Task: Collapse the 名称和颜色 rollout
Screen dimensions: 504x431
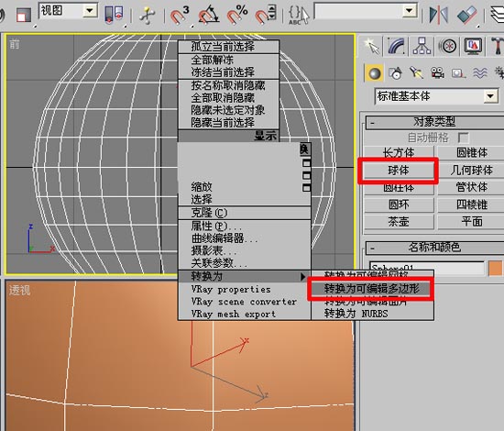Action: pyautogui.click(x=434, y=248)
